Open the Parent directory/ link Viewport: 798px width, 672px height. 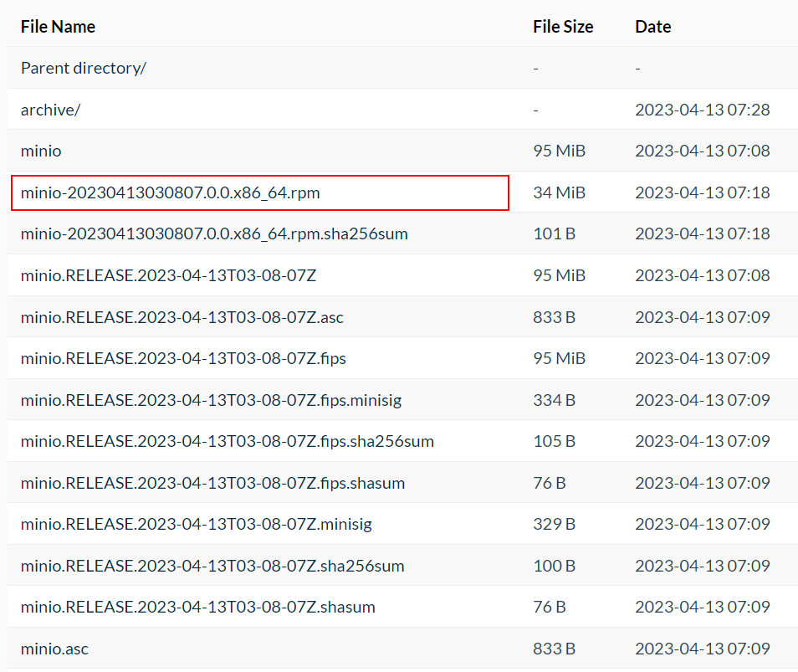(84, 68)
